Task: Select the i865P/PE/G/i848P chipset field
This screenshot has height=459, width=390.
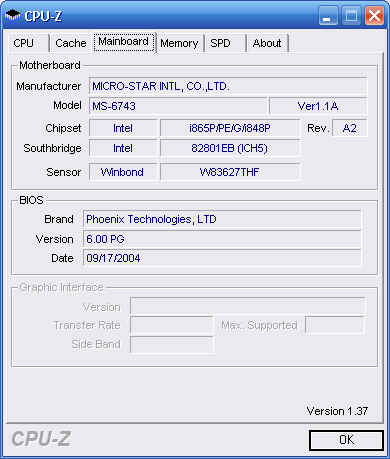Action: click(x=230, y=128)
